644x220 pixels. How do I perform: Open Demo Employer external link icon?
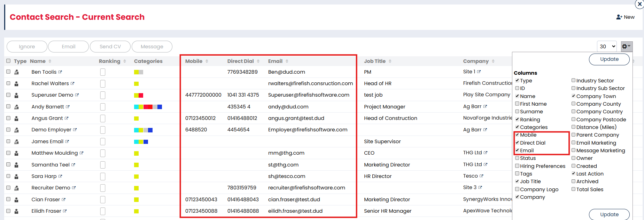(x=75, y=130)
